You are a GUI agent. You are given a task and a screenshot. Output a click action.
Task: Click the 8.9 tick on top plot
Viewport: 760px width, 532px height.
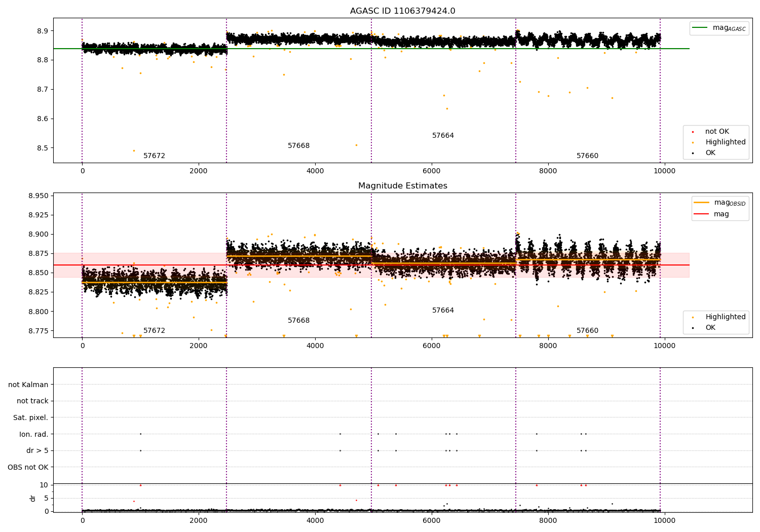(43, 31)
